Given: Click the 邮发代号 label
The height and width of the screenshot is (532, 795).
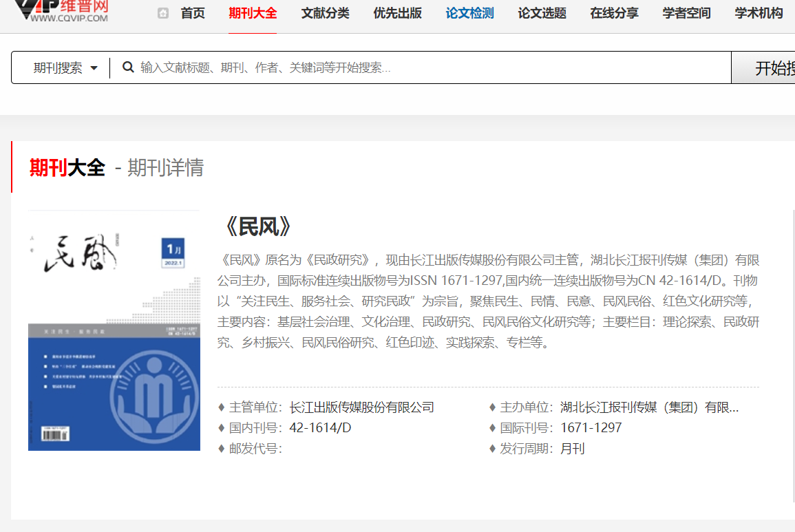Looking at the screenshot, I should point(255,448).
